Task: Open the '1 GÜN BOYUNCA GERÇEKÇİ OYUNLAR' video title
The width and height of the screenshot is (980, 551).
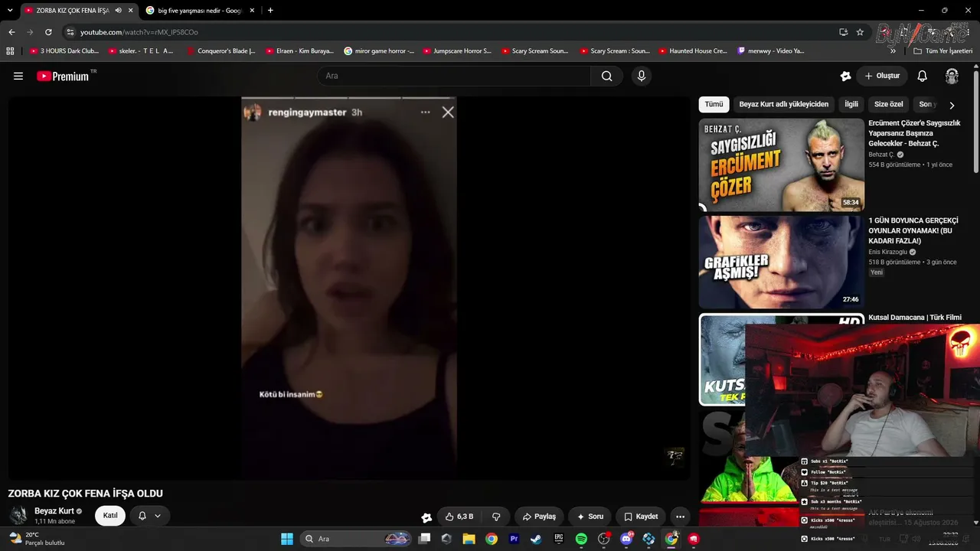Action: [x=913, y=230]
